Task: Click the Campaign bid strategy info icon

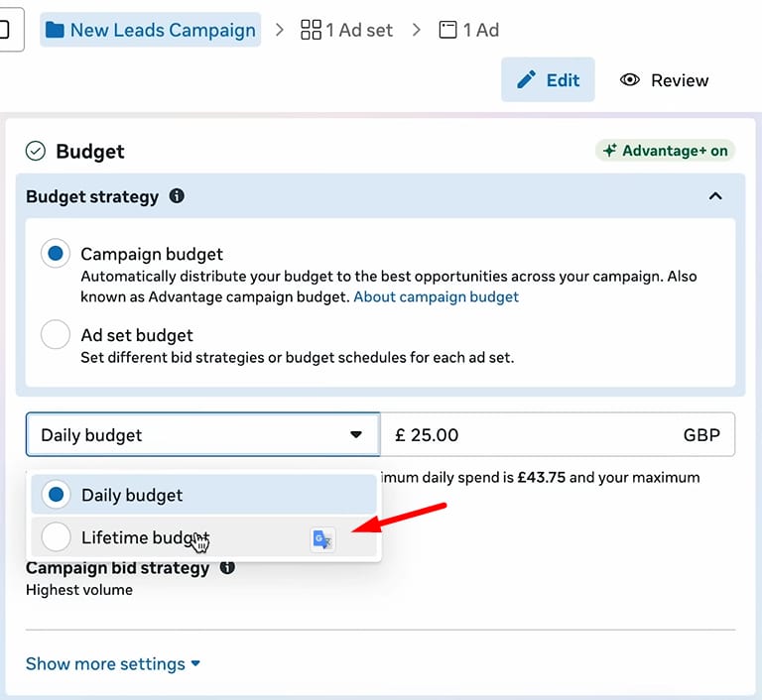Action: coord(227,568)
